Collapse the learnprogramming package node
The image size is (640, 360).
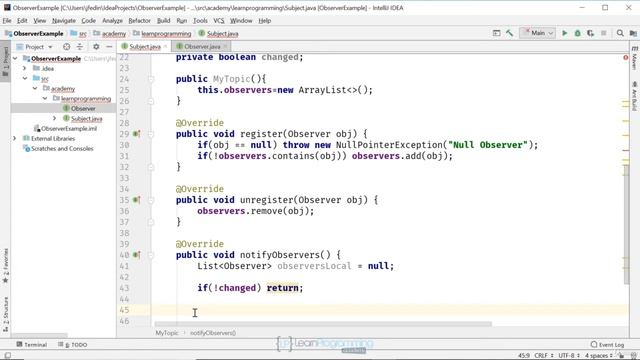45,98
